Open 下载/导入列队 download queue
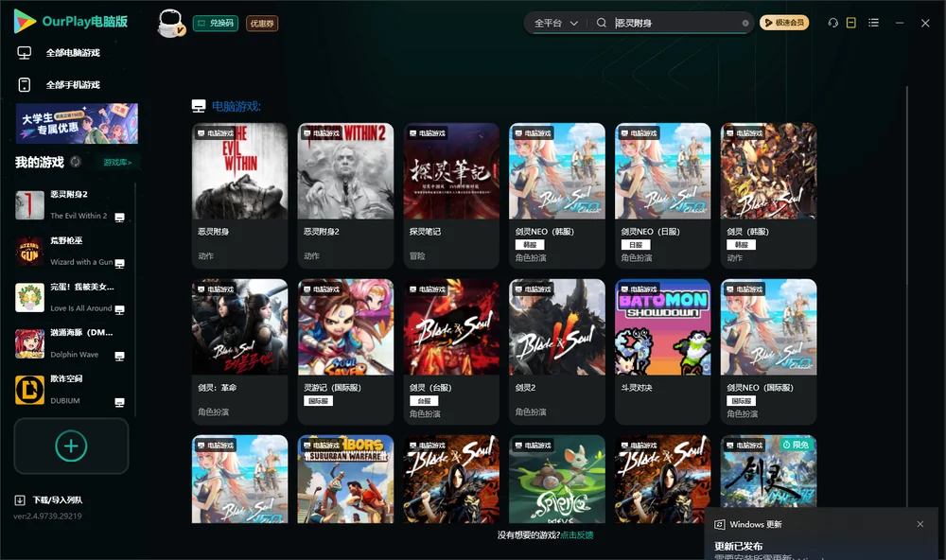Viewport: 946px width, 560px height. pyautogui.click(x=58, y=500)
